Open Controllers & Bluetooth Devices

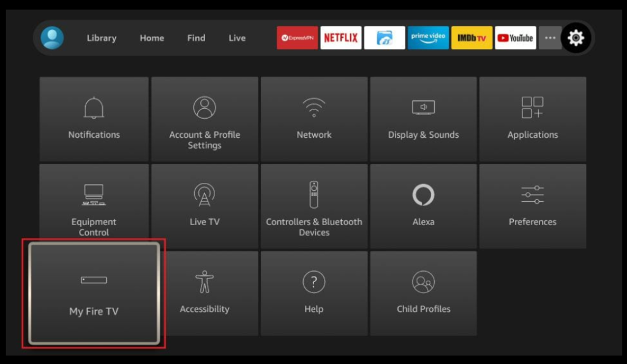(x=314, y=206)
